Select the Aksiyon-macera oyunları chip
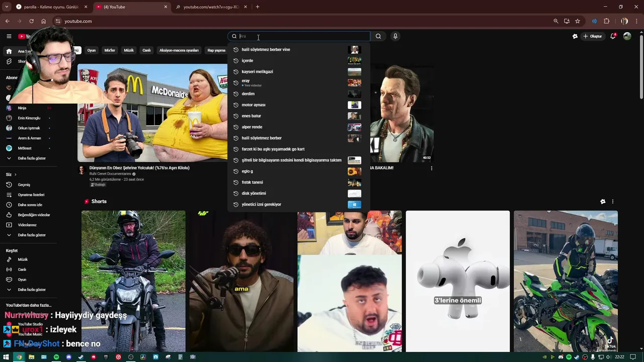Viewport: 644px width, 362px height. [179, 50]
